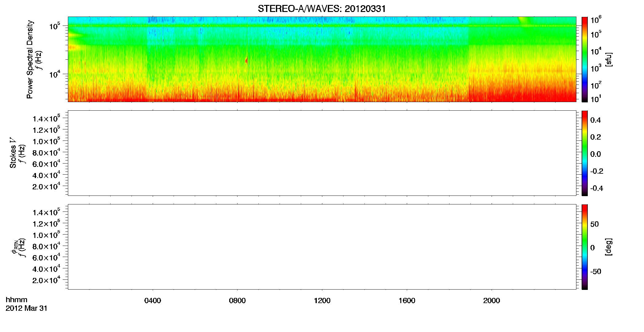Click the time label 0800
Viewport: 644px width, 332px height.
[x=237, y=301]
